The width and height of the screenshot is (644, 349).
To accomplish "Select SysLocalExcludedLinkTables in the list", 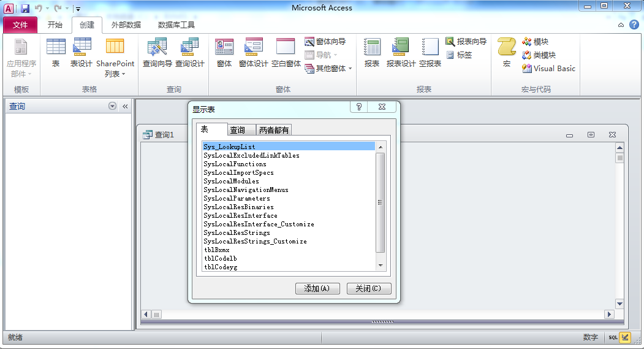I will point(289,155).
